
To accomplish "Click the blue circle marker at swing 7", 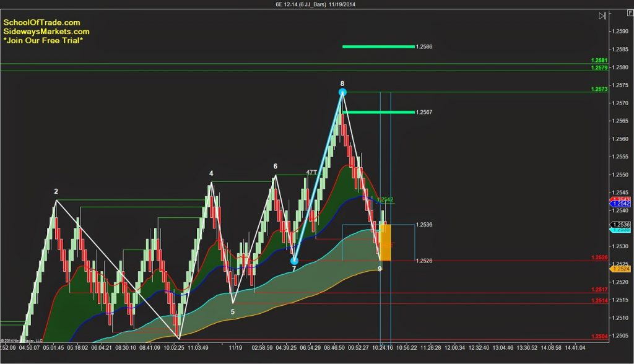I will coord(294,261).
